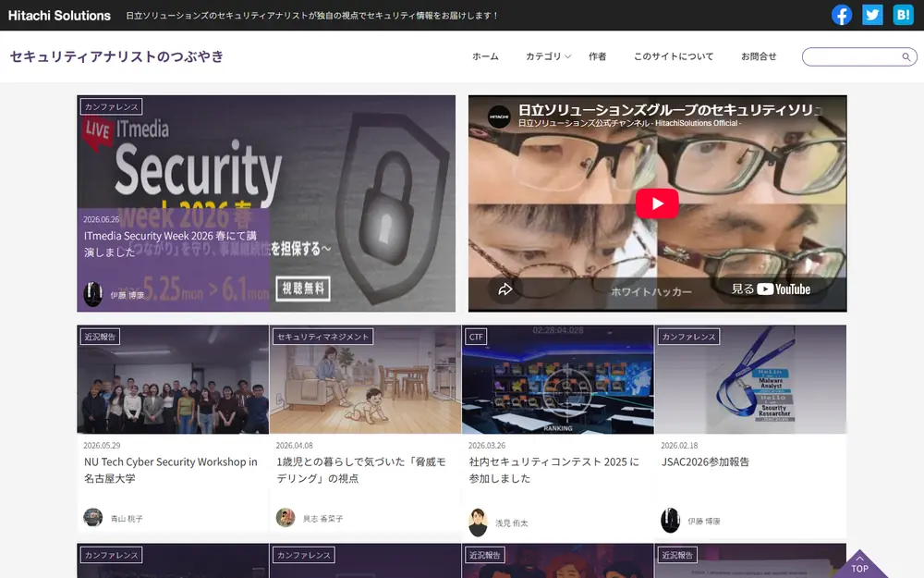Screen dimensions: 924x578
Task: Open NU Tech Cyber Security Workshop article
Action: coord(171,470)
